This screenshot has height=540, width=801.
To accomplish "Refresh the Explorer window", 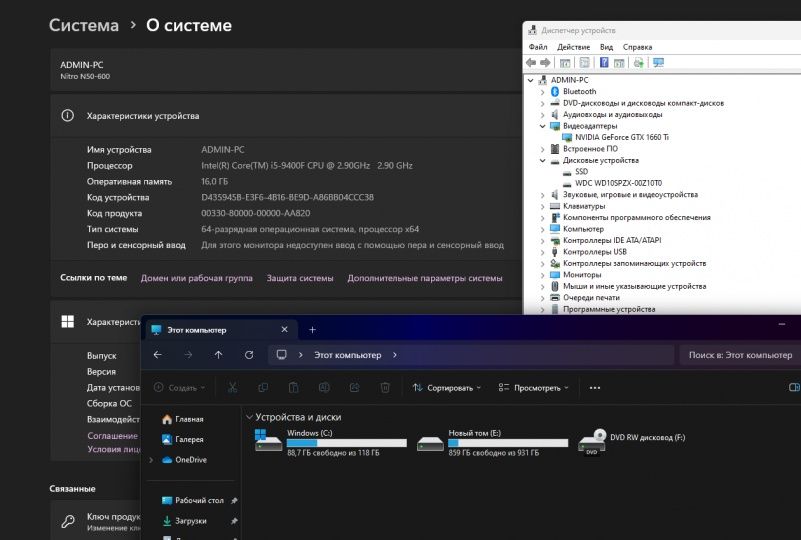I will tap(249, 355).
